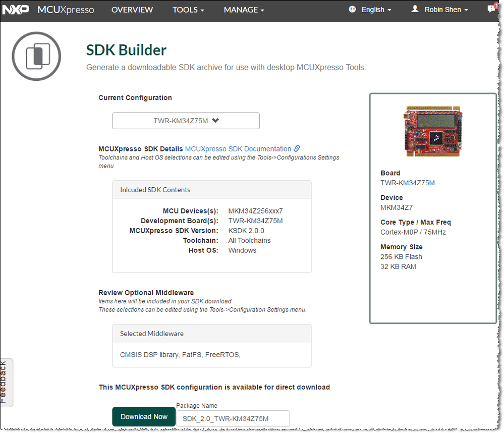This screenshot has width=504, height=433.
Task: Open the TOOLS menu
Action: [x=188, y=10]
